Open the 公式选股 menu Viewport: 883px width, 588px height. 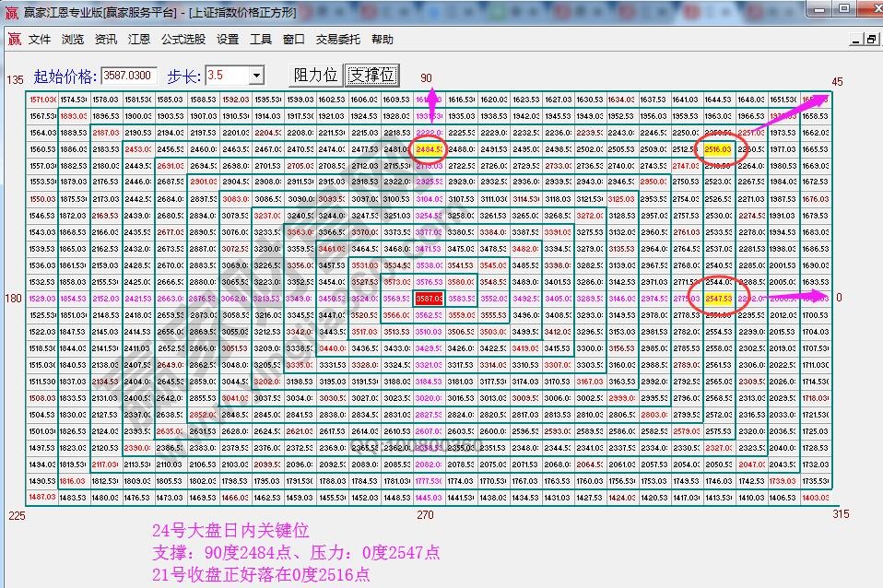182,39
